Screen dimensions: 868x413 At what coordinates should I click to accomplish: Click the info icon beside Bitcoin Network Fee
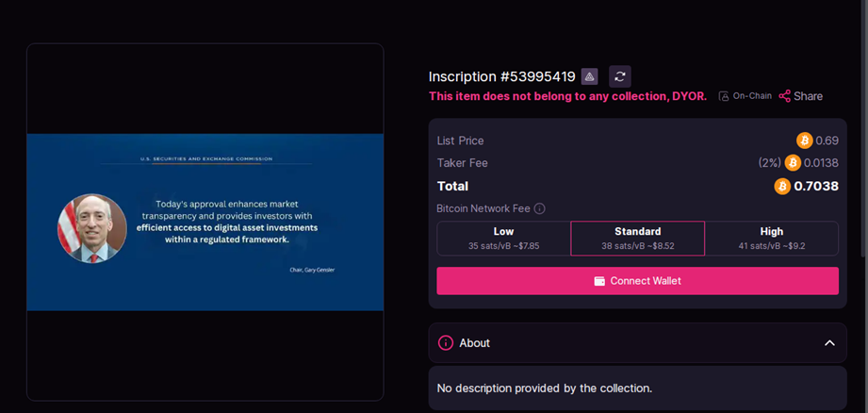coord(540,208)
